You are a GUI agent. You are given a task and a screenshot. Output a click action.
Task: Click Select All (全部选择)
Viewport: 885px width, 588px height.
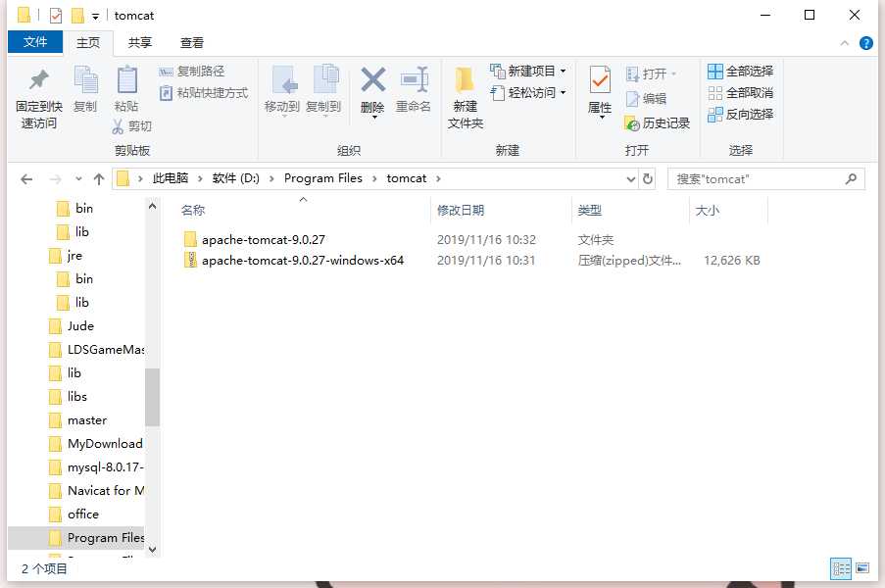coord(740,72)
